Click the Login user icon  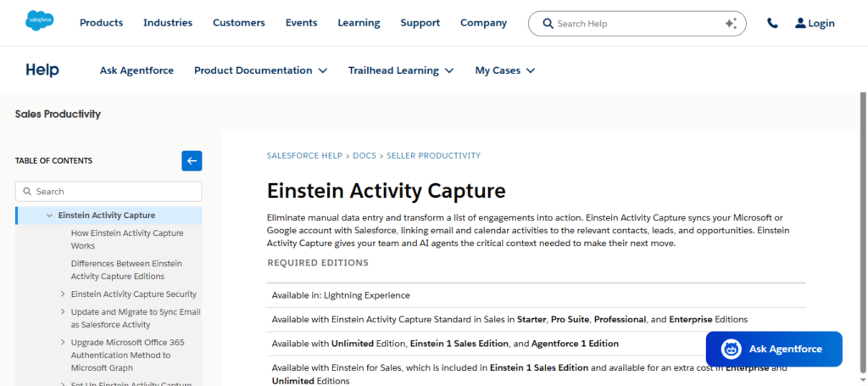pyautogui.click(x=800, y=23)
